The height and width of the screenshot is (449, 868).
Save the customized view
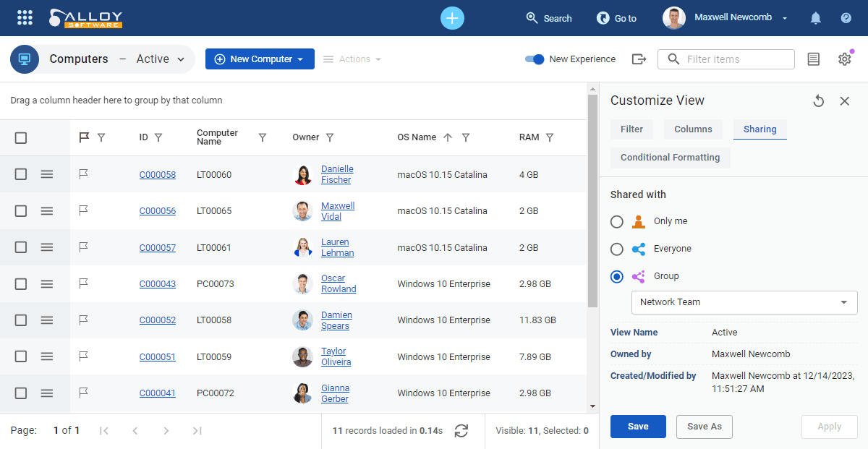click(x=638, y=427)
